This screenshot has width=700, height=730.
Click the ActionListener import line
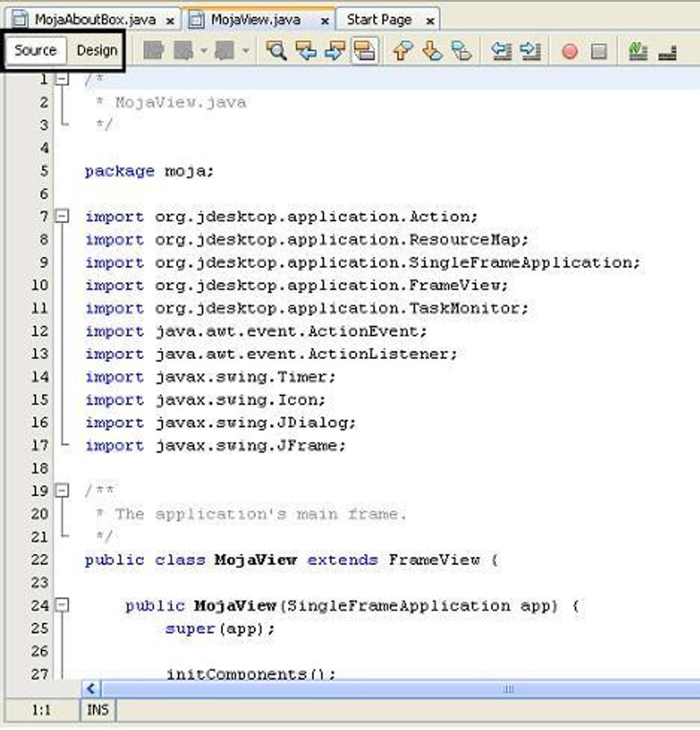point(271,354)
